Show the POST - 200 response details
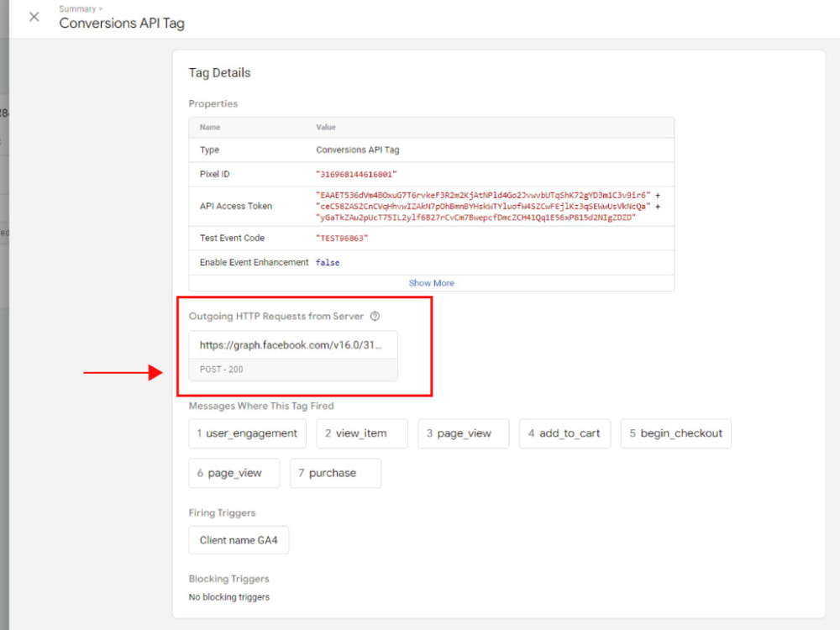Screen dimensions: 840x630 point(292,370)
